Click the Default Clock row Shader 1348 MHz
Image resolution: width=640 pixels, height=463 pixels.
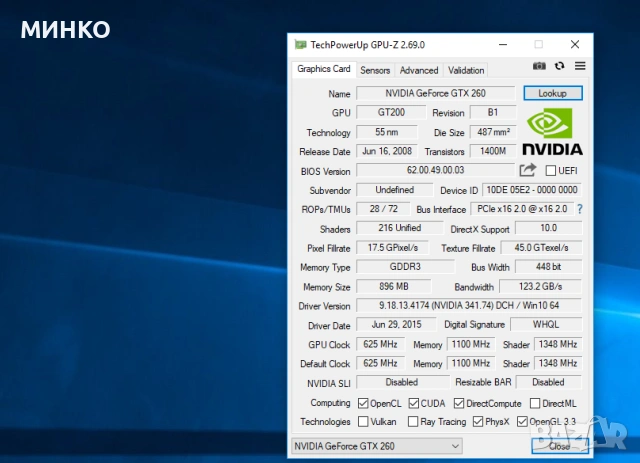pyautogui.click(x=558, y=363)
